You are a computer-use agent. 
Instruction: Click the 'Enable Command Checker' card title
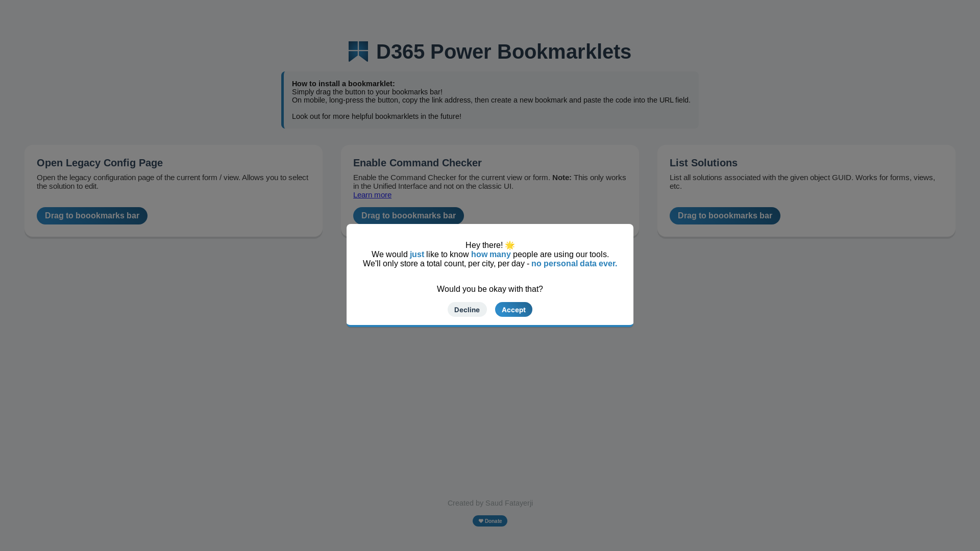click(x=418, y=163)
